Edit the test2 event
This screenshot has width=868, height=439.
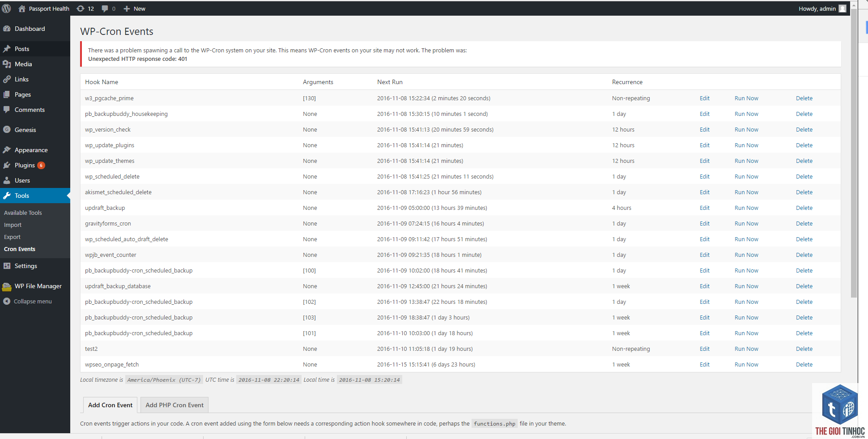pyautogui.click(x=705, y=349)
